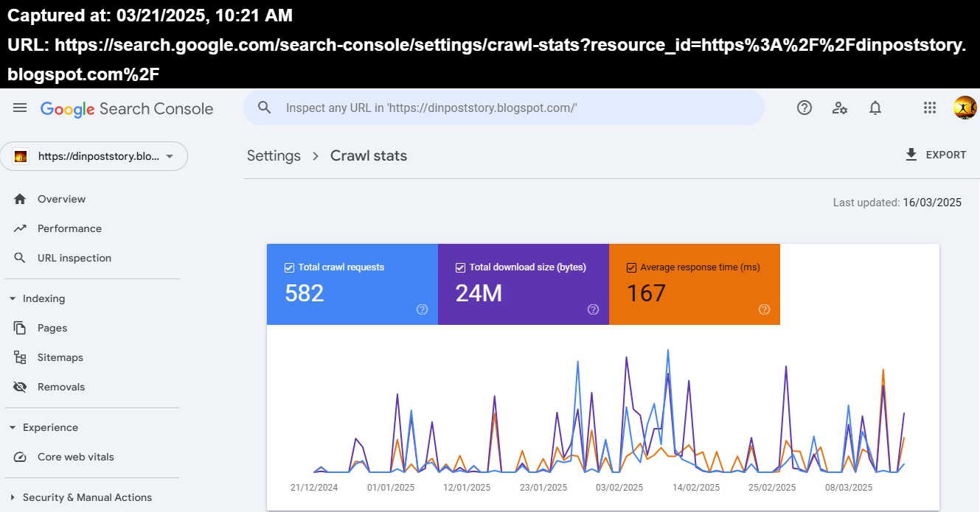Click the 23/01/2025 axis date label
Viewport: 980px width, 512px height.
(543, 488)
